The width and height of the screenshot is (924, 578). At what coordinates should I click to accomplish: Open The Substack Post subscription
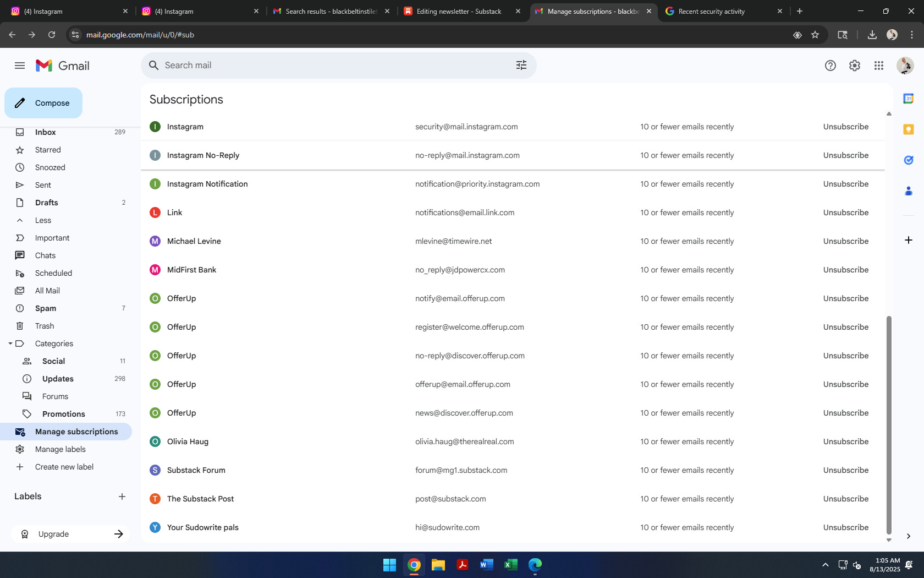(x=513, y=499)
